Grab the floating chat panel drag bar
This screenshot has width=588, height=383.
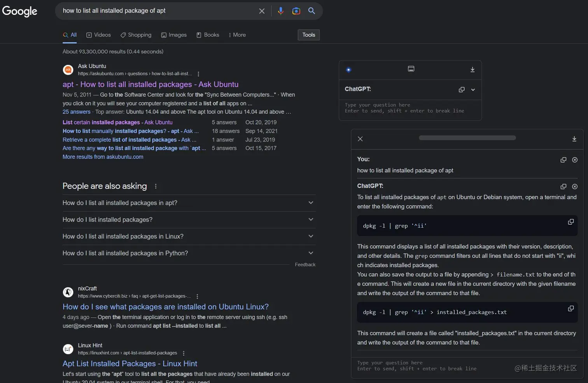pyautogui.click(x=467, y=138)
